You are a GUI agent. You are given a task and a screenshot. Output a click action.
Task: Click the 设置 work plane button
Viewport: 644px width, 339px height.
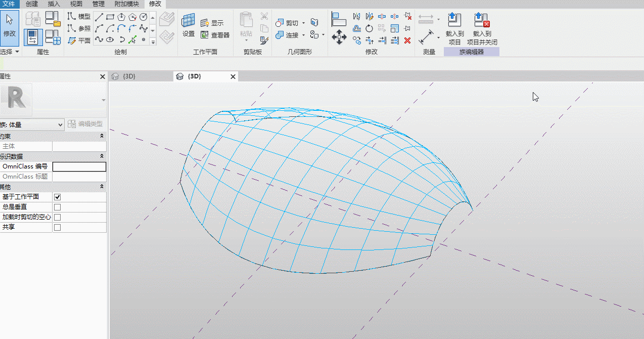pyautogui.click(x=189, y=25)
